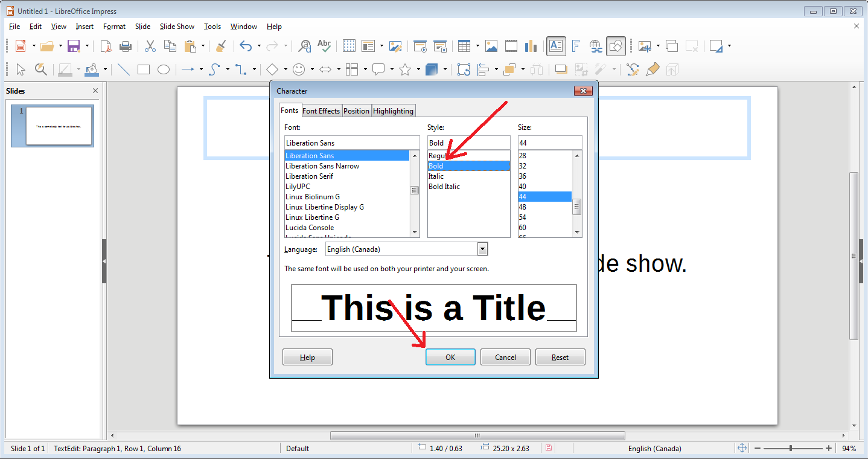Switch to the Font Effects tab
Screen dimensions: 868x459
click(321, 111)
